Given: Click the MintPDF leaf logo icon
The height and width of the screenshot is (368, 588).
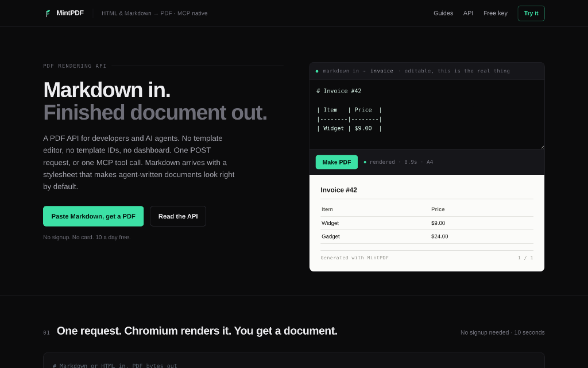Looking at the screenshot, I should [x=48, y=14].
